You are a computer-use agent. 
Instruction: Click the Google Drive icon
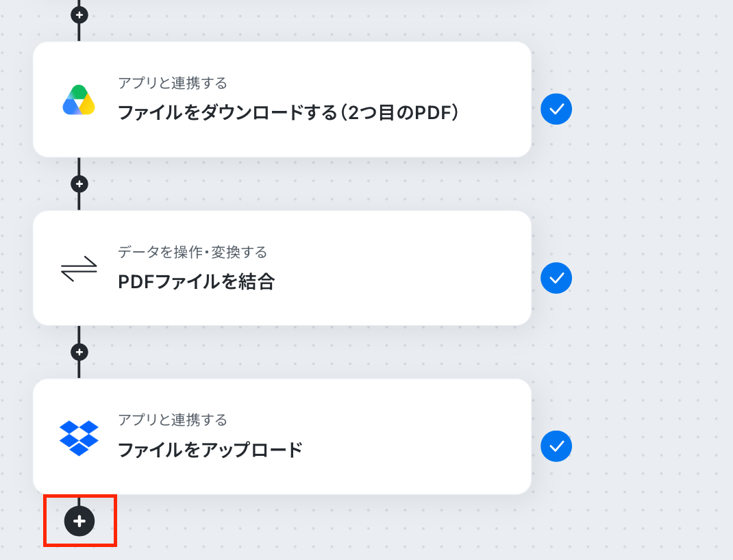tap(79, 100)
